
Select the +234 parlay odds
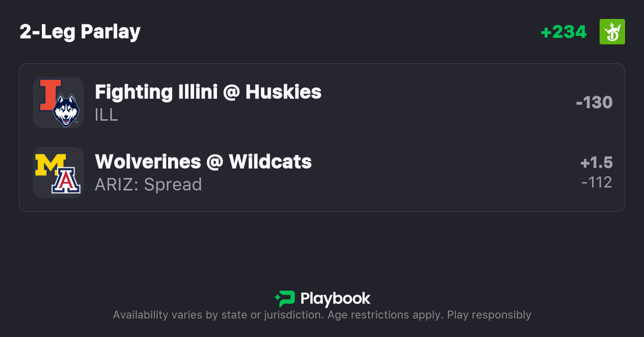(563, 32)
